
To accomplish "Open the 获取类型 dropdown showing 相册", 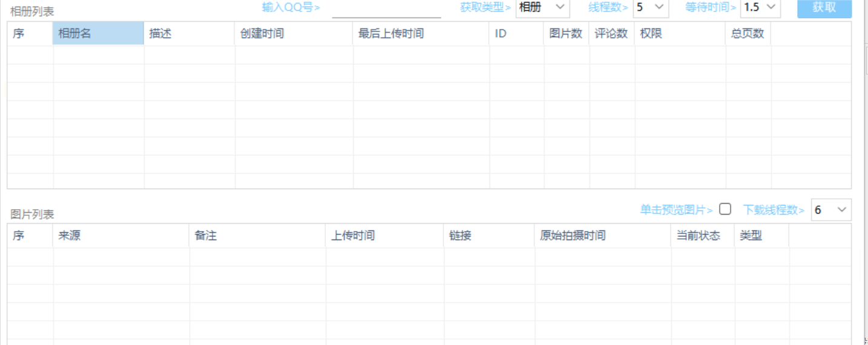I will [x=542, y=8].
